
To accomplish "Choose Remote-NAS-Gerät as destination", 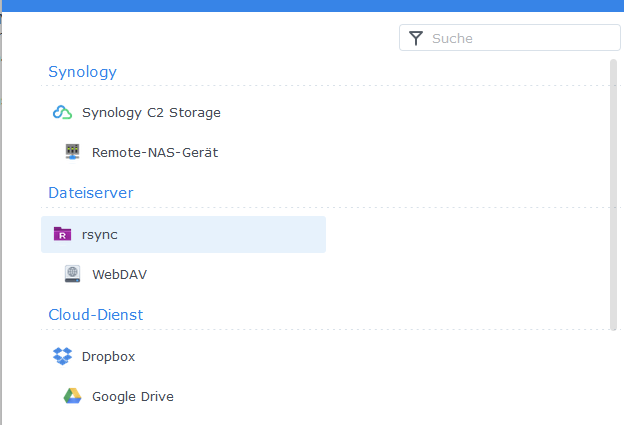I will pos(155,153).
